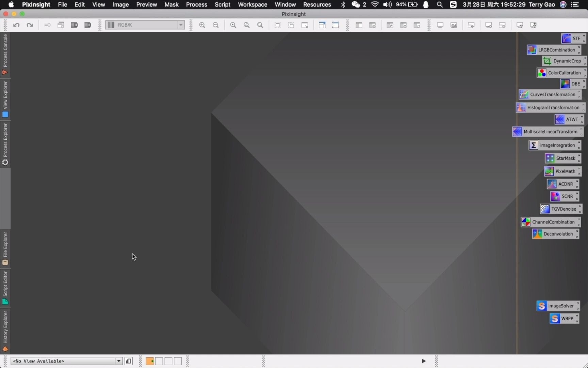Click the Zoom In magnifier icon
This screenshot has width=588, height=368.
coord(202,25)
